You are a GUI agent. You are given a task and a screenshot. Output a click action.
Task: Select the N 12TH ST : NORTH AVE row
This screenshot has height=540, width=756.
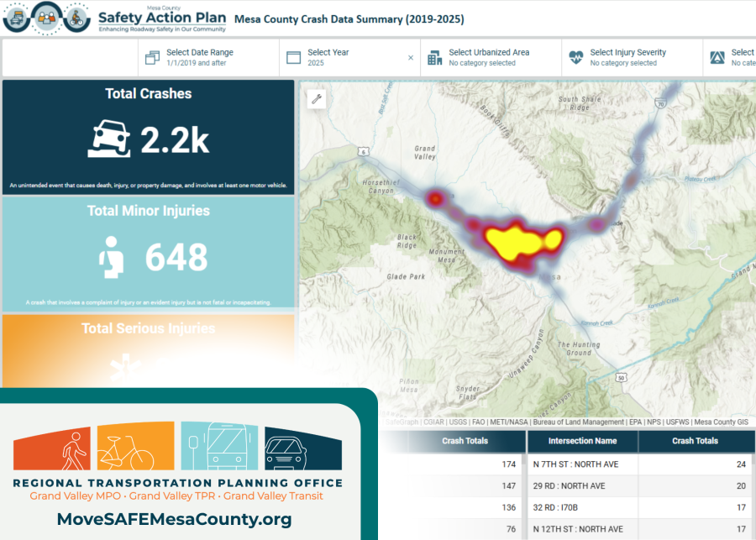click(x=639, y=529)
